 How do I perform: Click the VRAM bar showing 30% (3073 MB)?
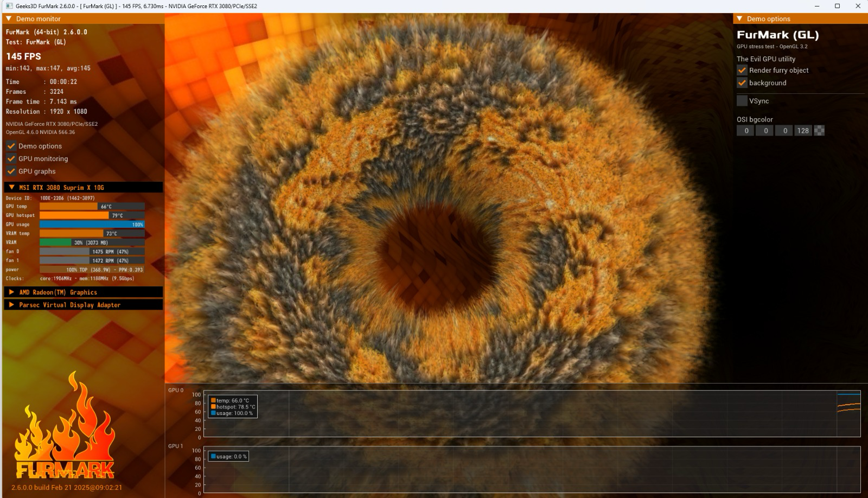click(x=92, y=242)
